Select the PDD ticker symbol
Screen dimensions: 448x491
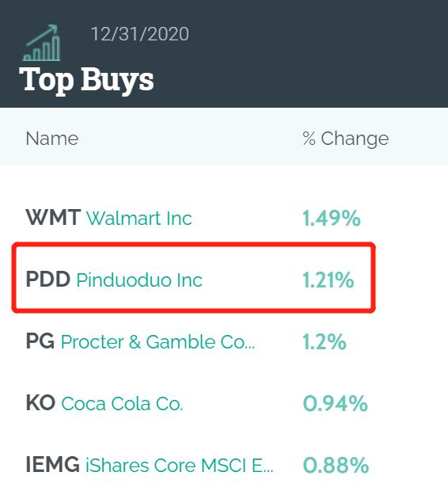click(x=48, y=280)
